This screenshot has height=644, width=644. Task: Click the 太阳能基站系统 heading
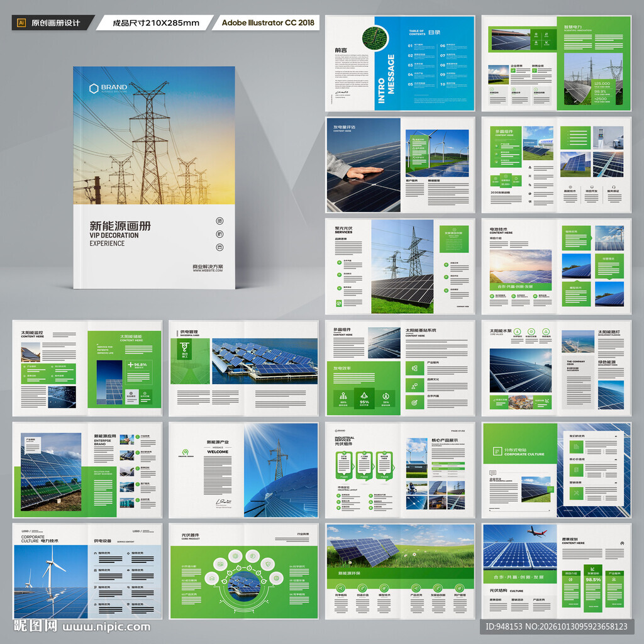[x=421, y=330]
